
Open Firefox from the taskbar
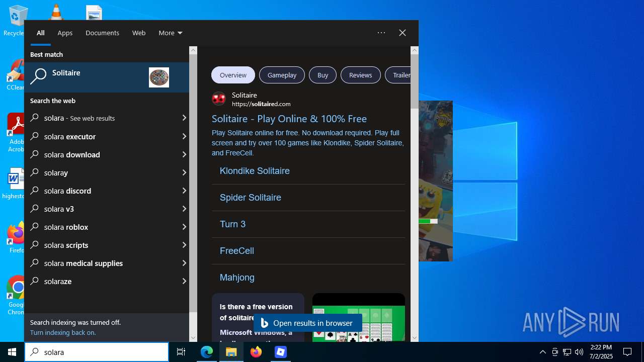[x=256, y=352]
